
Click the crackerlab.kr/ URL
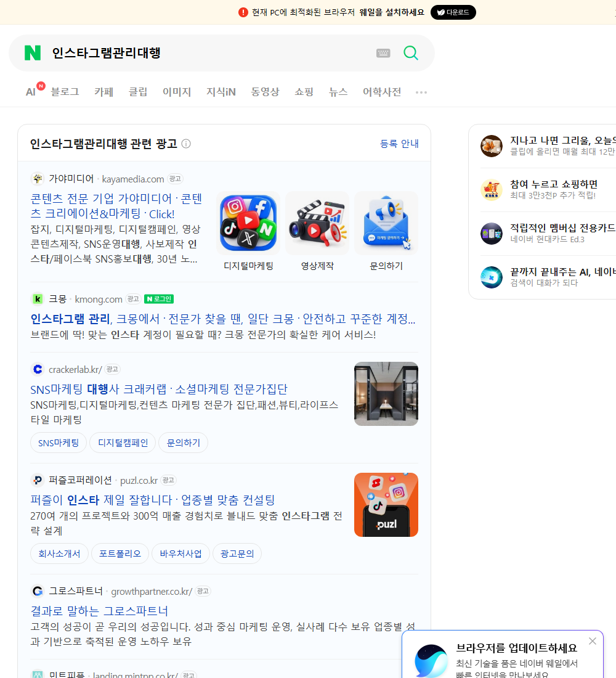click(75, 370)
